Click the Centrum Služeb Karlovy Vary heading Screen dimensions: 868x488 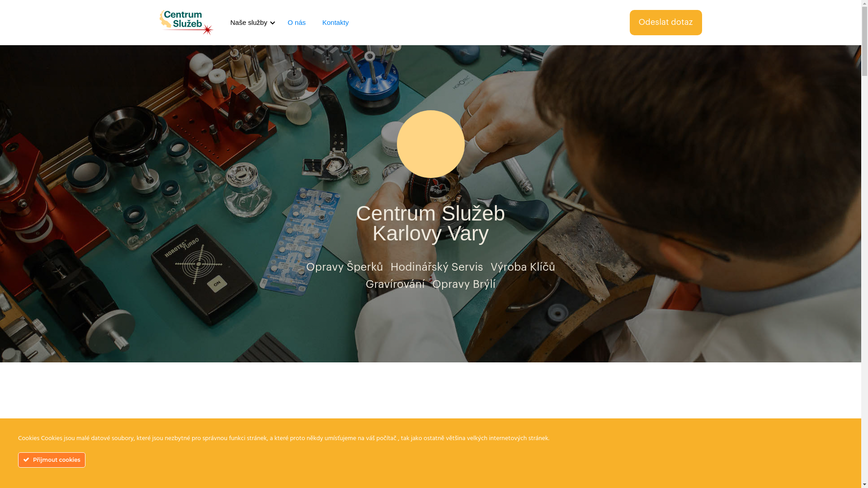coord(430,223)
